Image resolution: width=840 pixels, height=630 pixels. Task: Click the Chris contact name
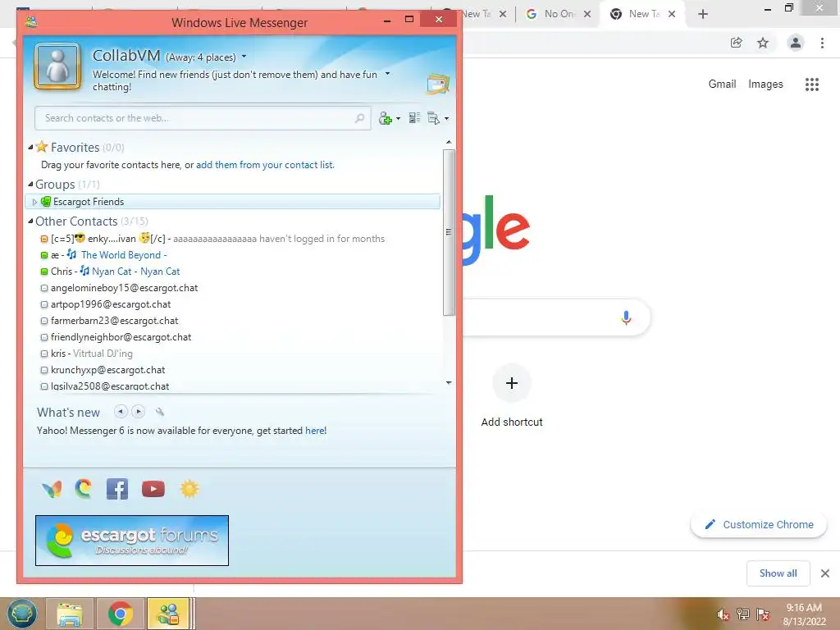pos(62,272)
